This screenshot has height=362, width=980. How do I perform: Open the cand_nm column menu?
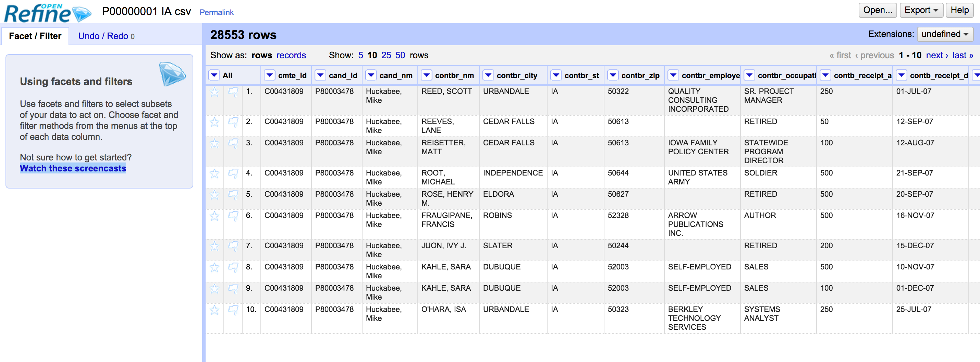point(371,75)
